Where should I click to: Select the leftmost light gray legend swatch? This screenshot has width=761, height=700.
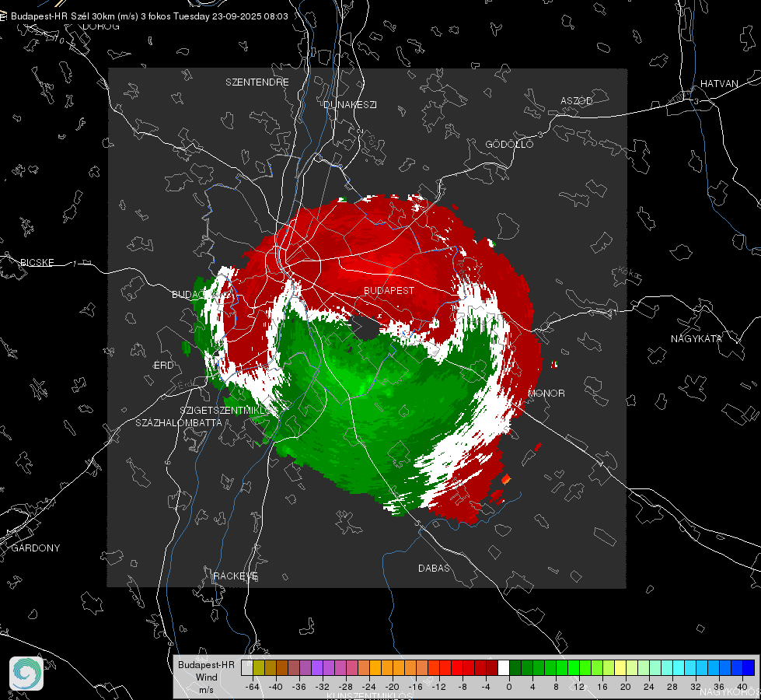246,668
